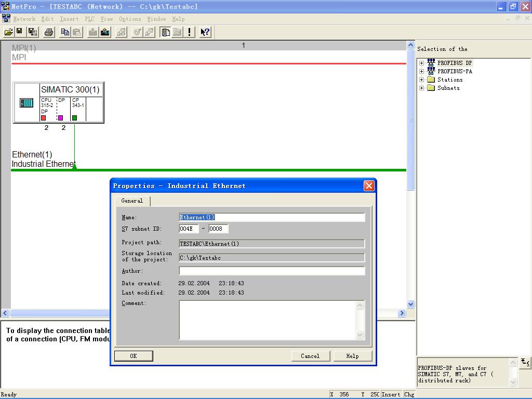
Task: Click the Download to PLC toolbar icon
Action: pyautogui.click(x=92, y=32)
